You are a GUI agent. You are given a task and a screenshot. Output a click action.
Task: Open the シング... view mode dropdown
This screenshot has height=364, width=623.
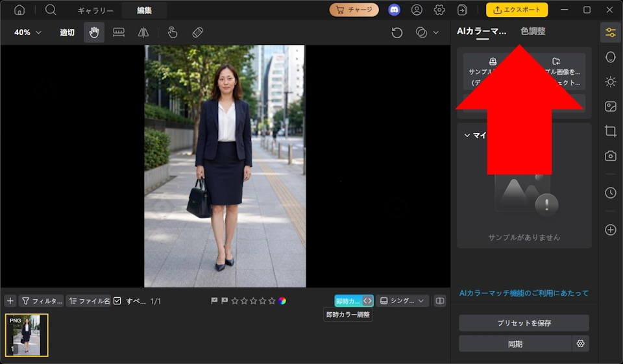402,301
